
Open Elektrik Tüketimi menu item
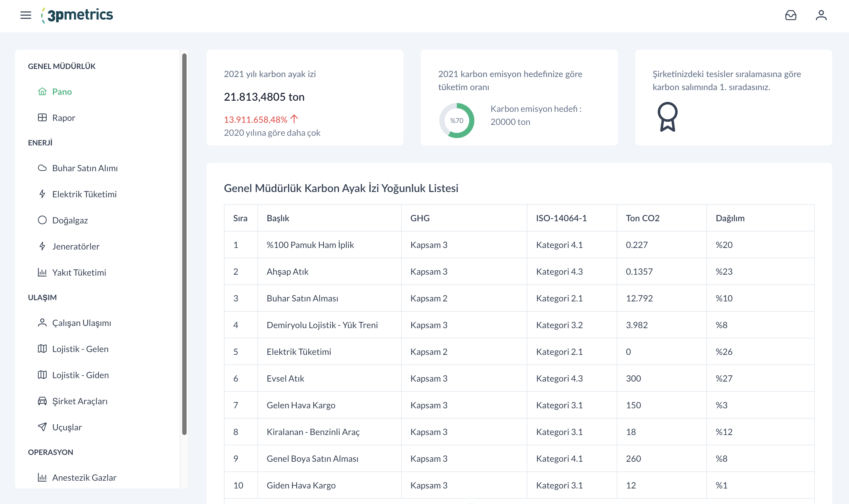click(x=84, y=194)
